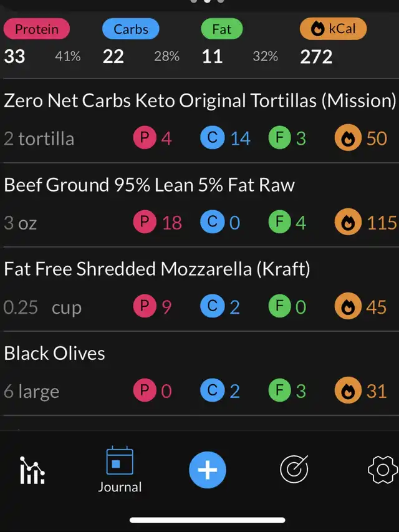Open the statistics chart icon
Viewport: 399px width, 532px height.
tap(32, 470)
